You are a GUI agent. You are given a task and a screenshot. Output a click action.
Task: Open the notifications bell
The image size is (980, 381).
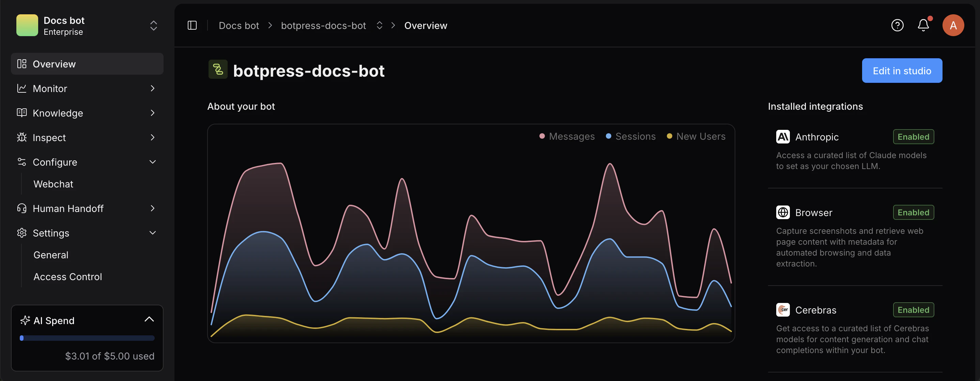click(924, 25)
